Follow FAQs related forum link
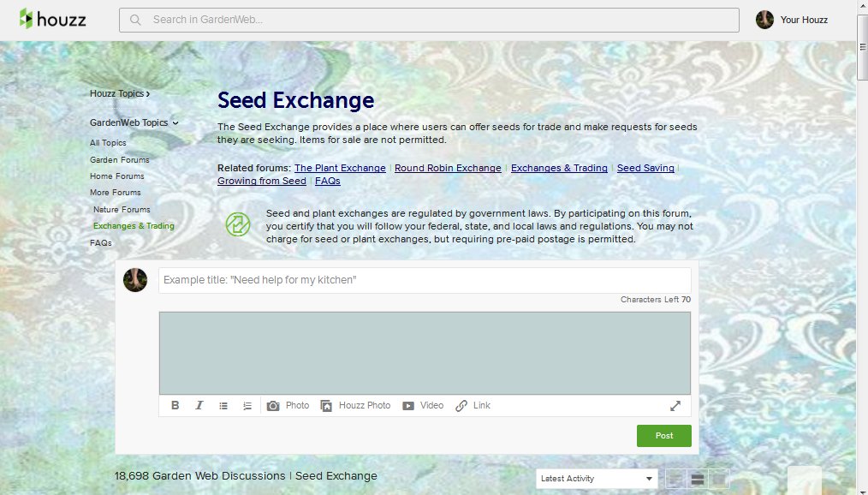 [328, 181]
